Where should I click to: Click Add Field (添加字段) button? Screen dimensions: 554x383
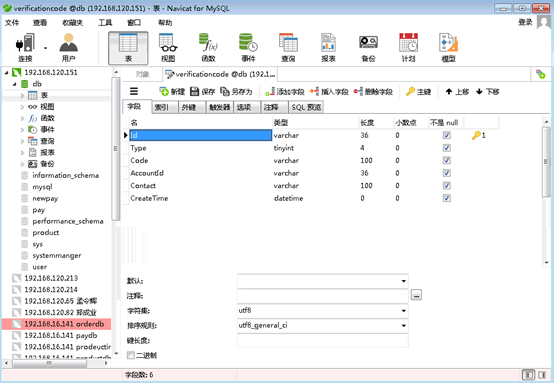285,92
